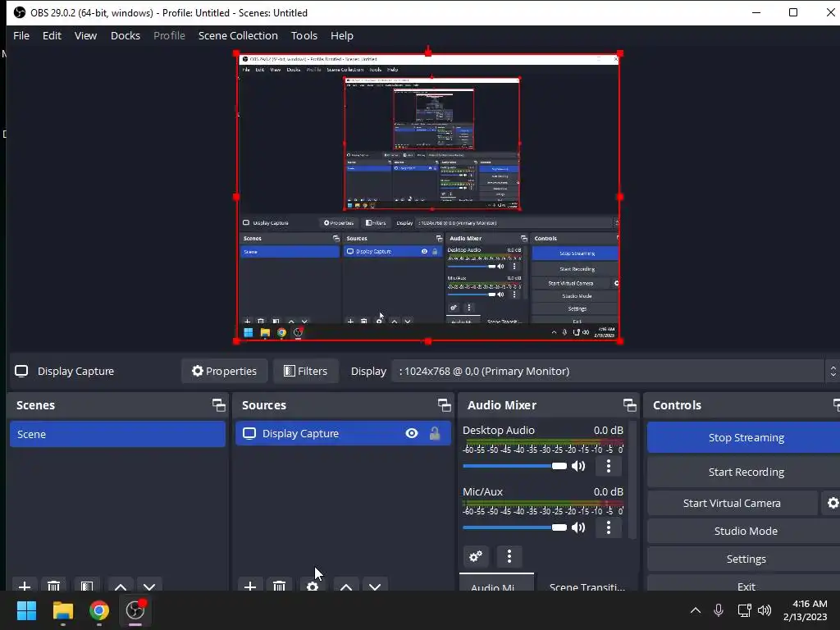Click the Desktop Audio 0.0 dB value
Viewport: 840px width, 630px height.
608,430
